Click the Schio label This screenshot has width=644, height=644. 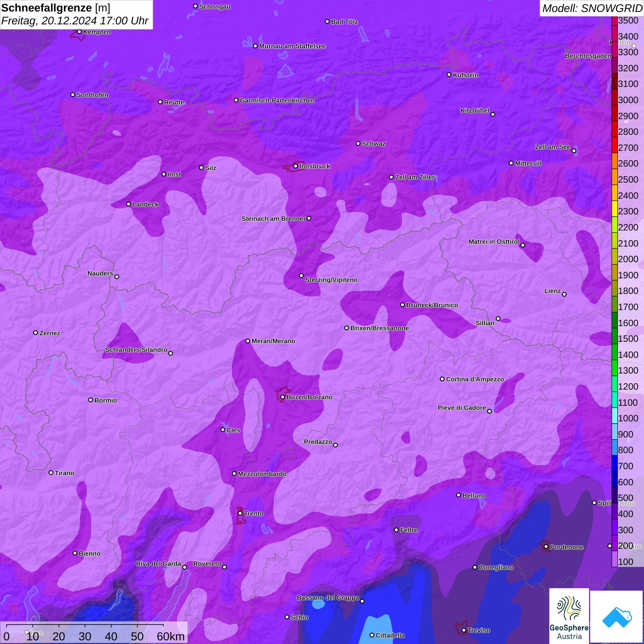[x=300, y=617]
